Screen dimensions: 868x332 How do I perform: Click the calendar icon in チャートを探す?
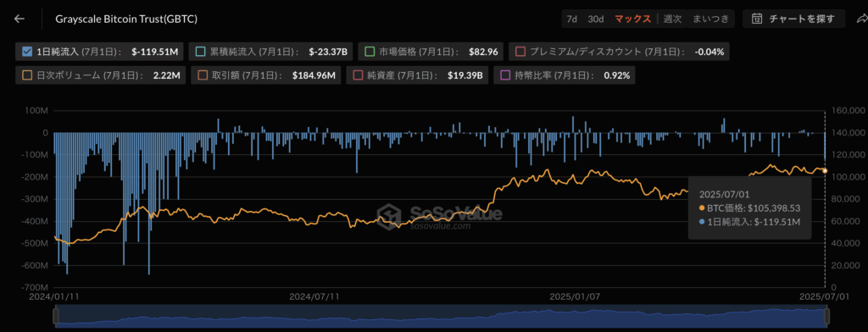pos(757,19)
